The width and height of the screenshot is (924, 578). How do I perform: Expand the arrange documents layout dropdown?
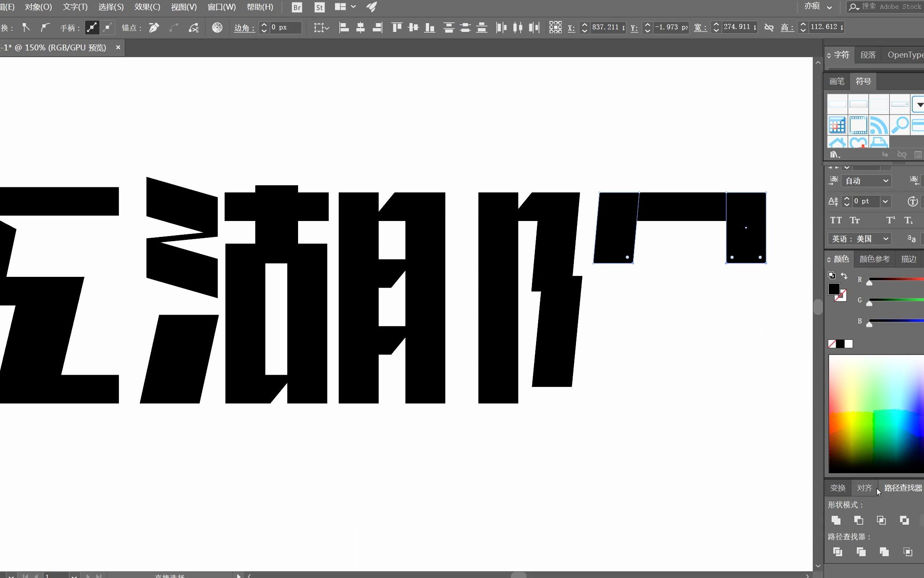tap(353, 7)
